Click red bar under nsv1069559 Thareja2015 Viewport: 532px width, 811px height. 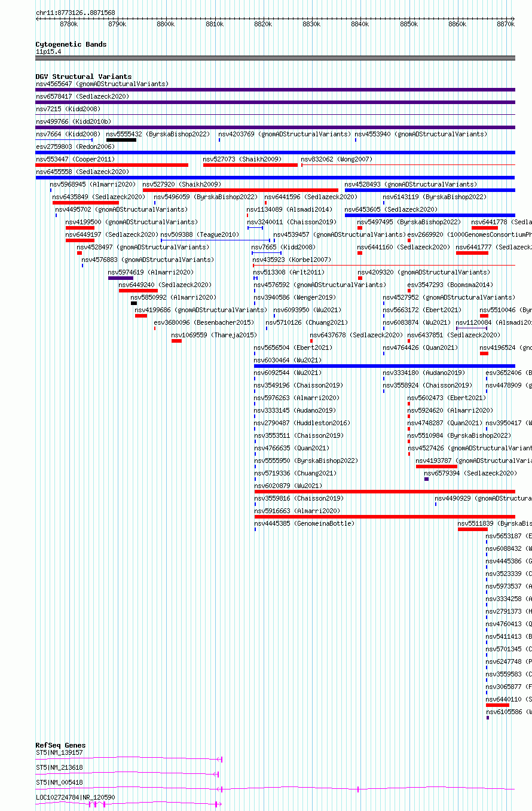(176, 341)
